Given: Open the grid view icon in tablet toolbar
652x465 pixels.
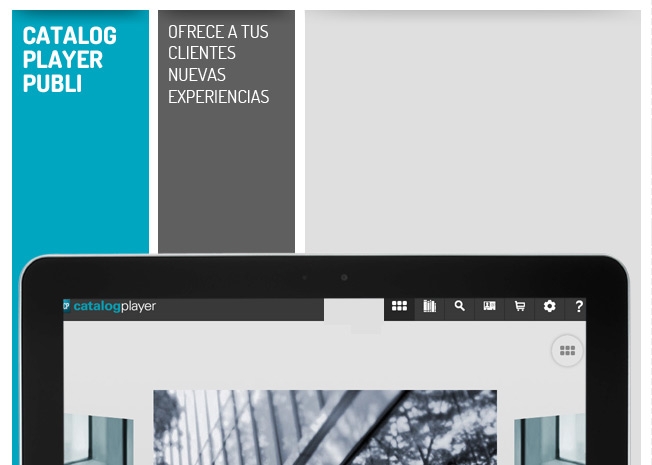Looking at the screenshot, I should 399,306.
